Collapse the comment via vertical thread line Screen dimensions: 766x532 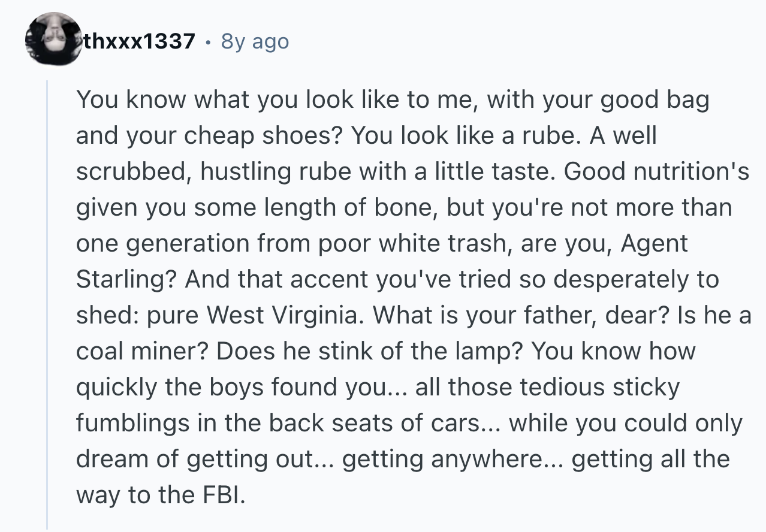click(49, 306)
